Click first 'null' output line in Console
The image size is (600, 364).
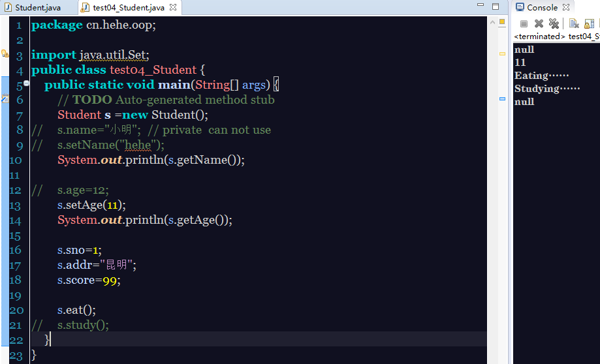(524, 50)
